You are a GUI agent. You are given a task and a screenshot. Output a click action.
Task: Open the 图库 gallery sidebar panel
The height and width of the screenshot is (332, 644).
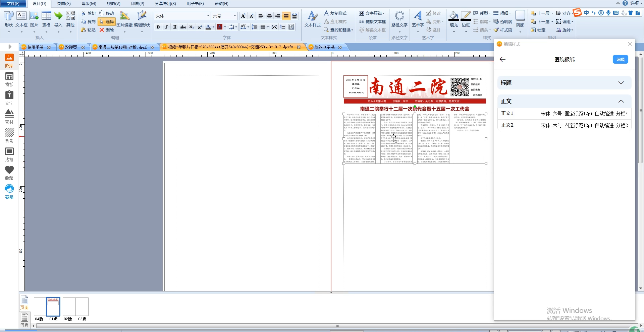[x=9, y=61]
